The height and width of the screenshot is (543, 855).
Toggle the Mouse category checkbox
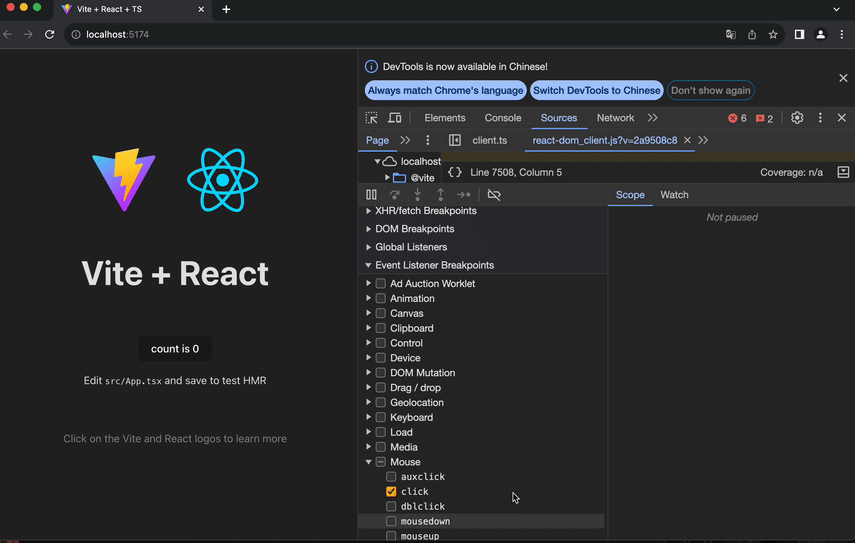coord(381,462)
